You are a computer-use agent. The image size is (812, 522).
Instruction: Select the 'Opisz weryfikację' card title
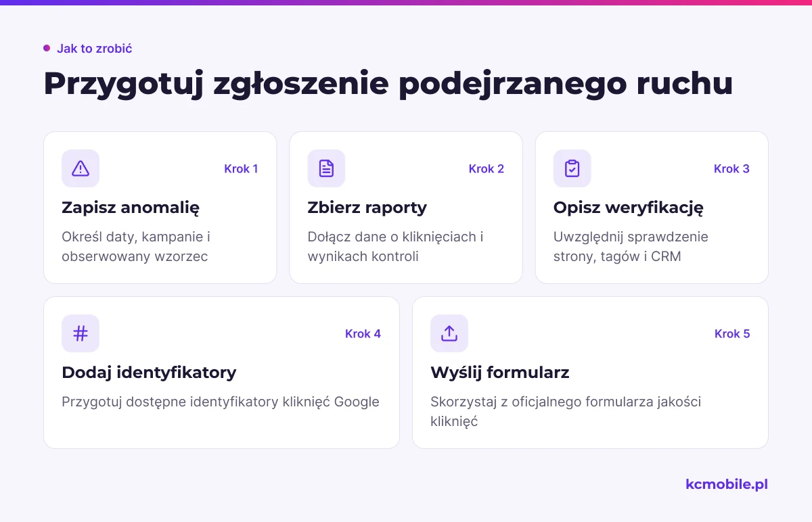pos(629,208)
